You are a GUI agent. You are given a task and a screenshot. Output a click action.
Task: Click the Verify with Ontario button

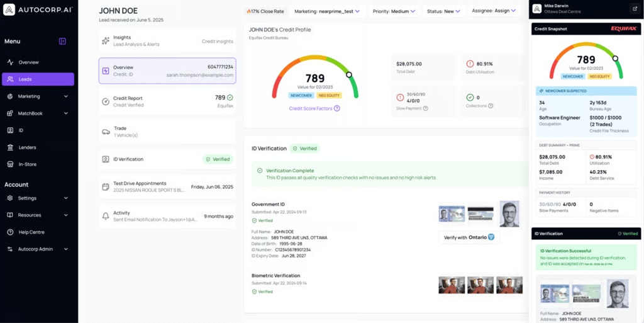coord(469,237)
